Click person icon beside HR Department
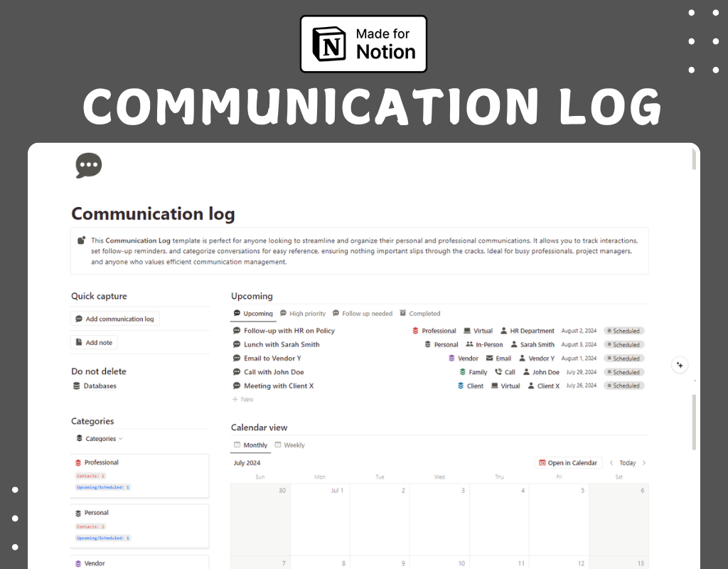The width and height of the screenshot is (728, 569). (504, 331)
